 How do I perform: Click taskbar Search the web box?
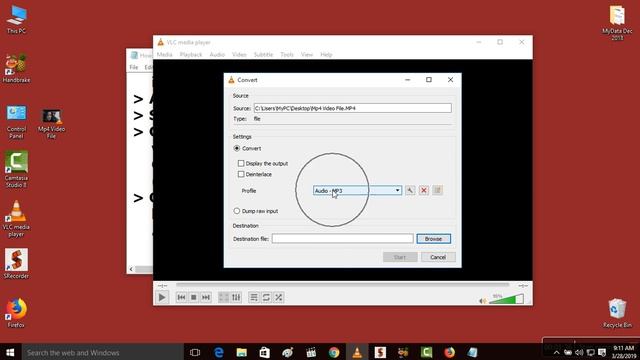coord(102,352)
